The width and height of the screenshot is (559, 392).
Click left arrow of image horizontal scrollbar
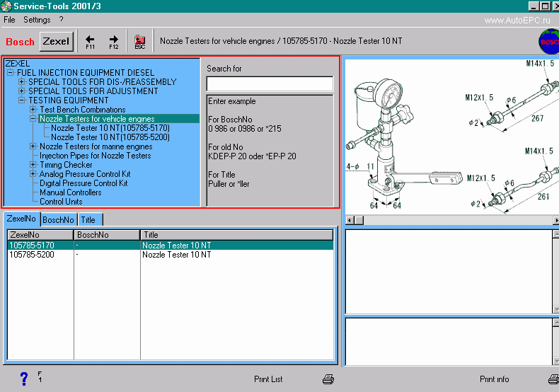coord(350,221)
